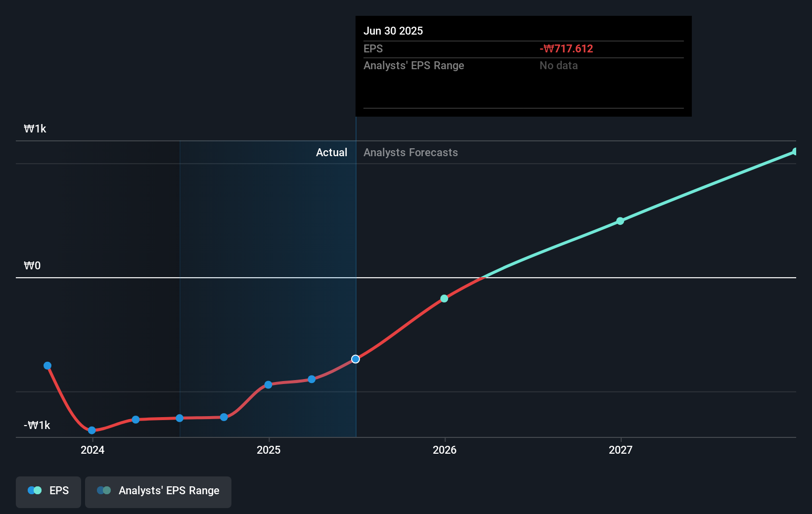
Task: Click the blue data point near early 2025
Action: click(x=268, y=385)
